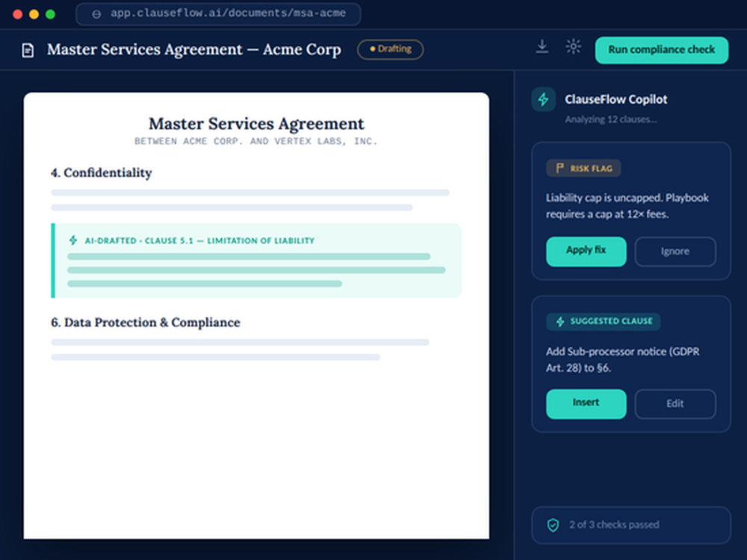Click the AI-drafted Clause 5.1 block
The width and height of the screenshot is (747, 560).
click(256, 261)
